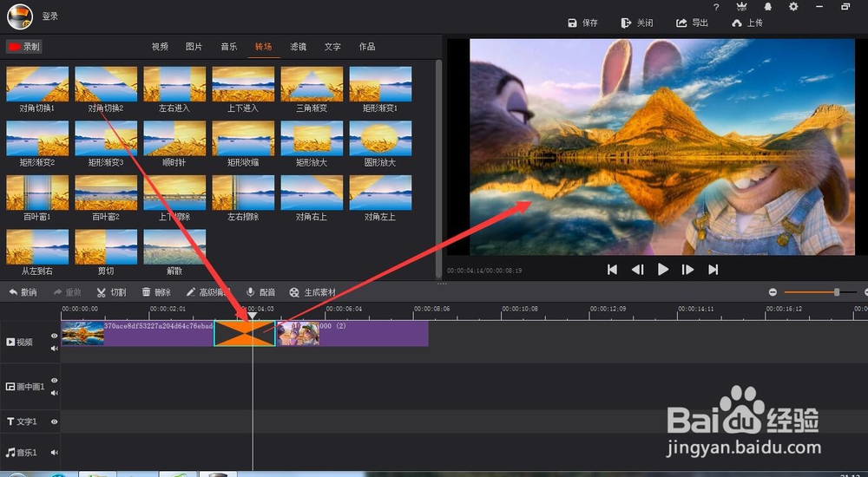Click the timeline zoom-out minus button
The image size is (868, 477).
click(x=773, y=291)
